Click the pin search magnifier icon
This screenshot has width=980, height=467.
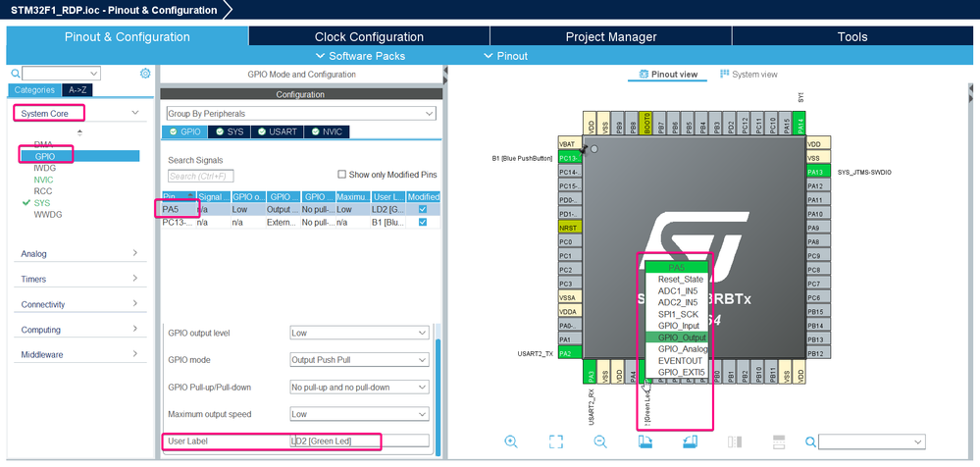tap(810, 442)
